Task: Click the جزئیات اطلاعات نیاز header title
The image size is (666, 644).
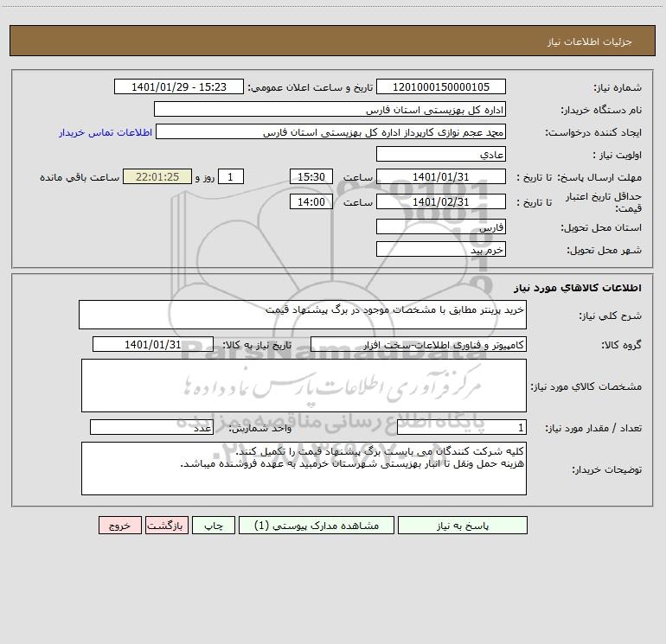Action: click(x=590, y=41)
